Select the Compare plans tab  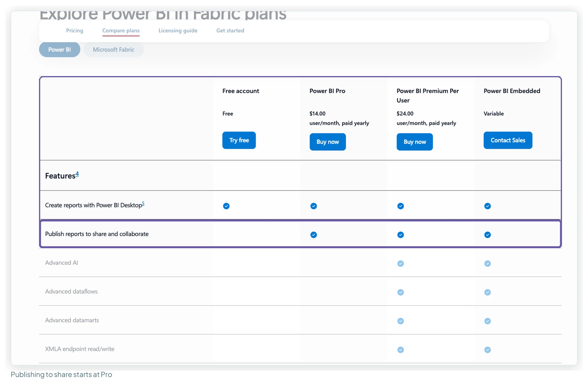[121, 31]
